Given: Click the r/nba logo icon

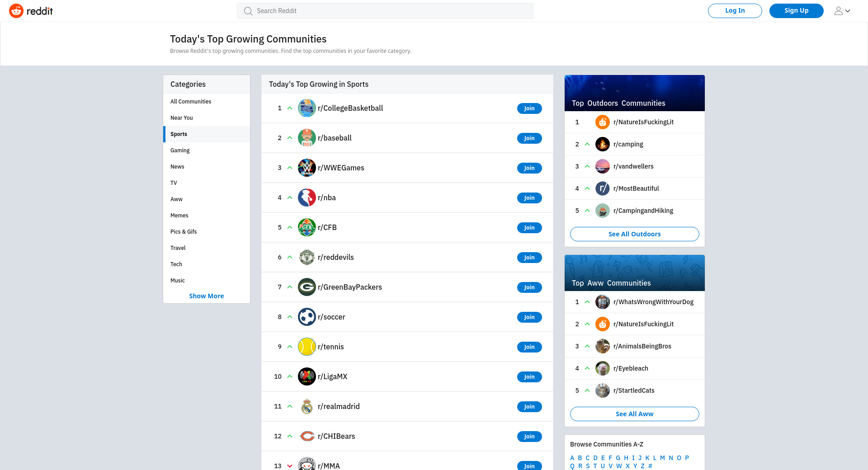Looking at the screenshot, I should click(x=307, y=197).
